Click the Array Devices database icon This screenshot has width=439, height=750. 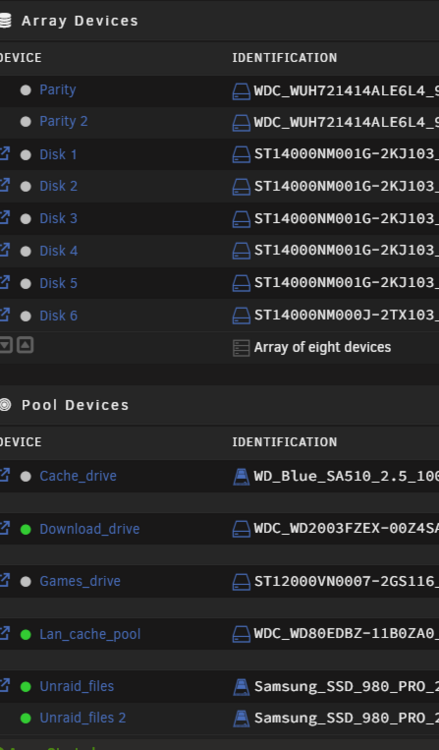[x=5, y=21]
